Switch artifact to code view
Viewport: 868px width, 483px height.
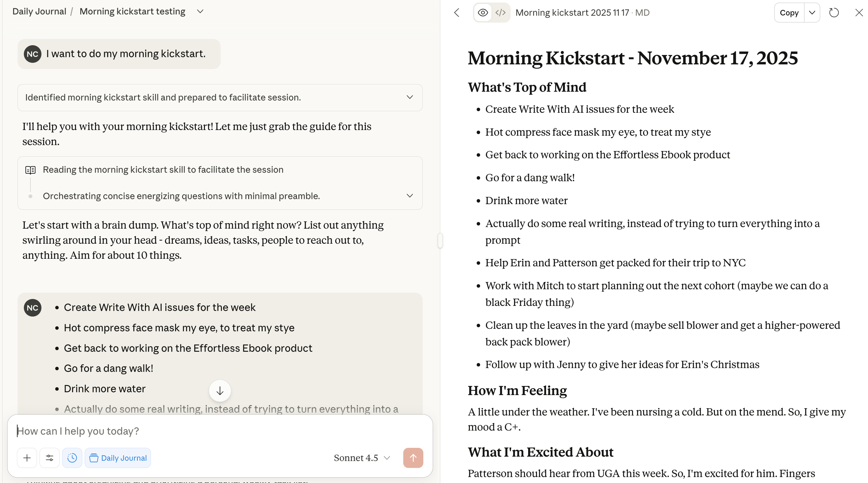tap(501, 13)
